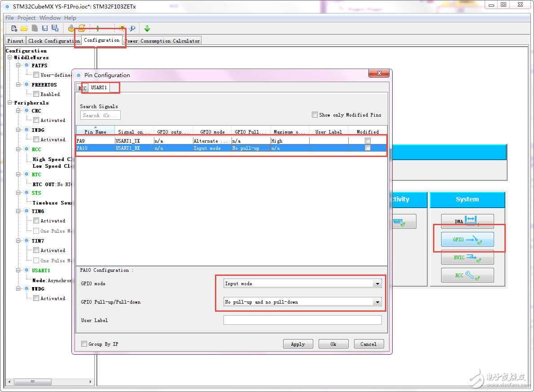
Task: Click the RTC peripheral node icon
Action: click(x=26, y=174)
